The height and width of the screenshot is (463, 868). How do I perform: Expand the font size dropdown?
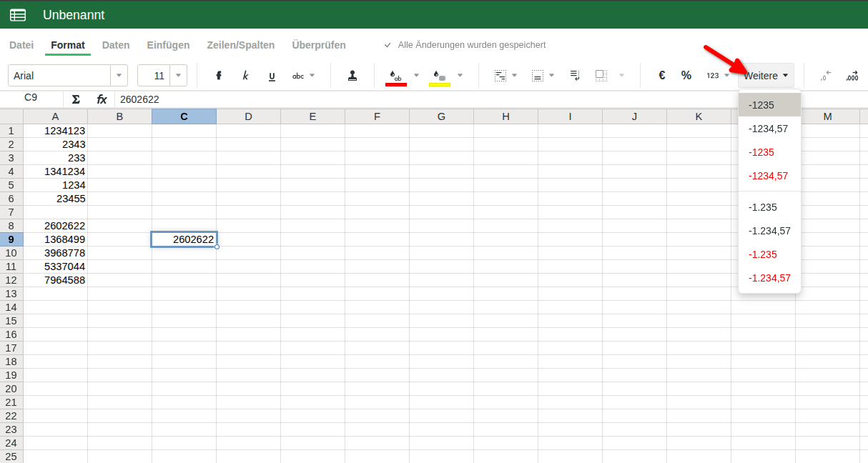pos(178,76)
